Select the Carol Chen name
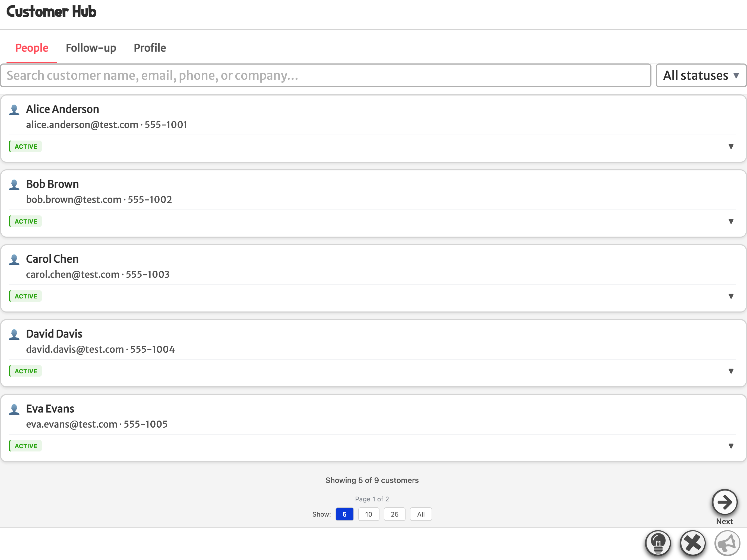 coord(52,259)
